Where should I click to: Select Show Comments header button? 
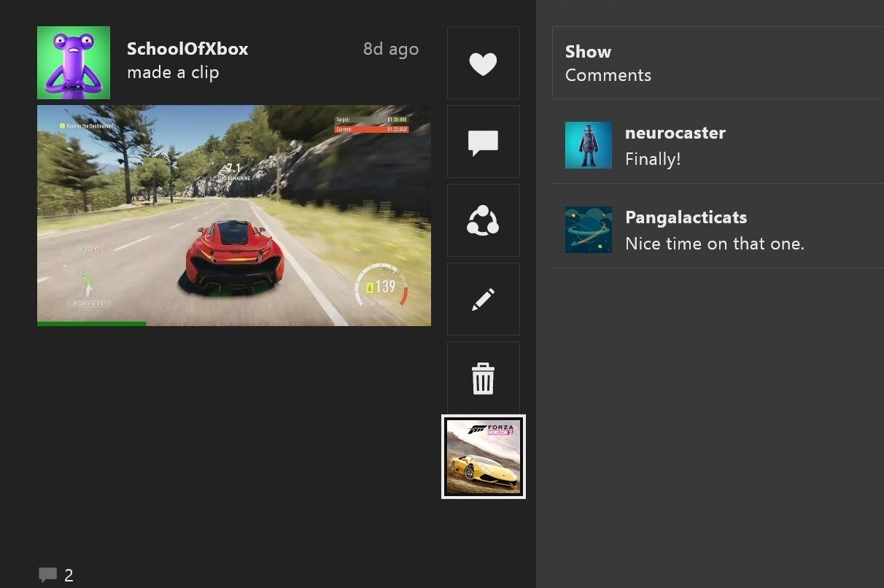[718, 63]
